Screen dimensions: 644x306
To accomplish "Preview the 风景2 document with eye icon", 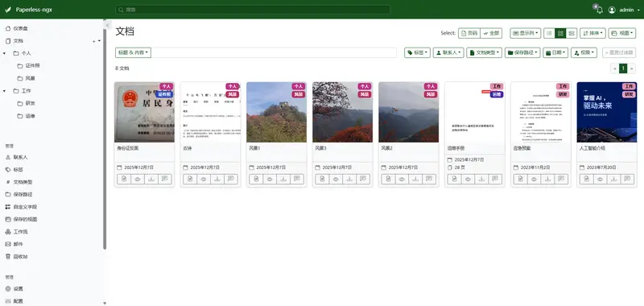I will 402,179.
